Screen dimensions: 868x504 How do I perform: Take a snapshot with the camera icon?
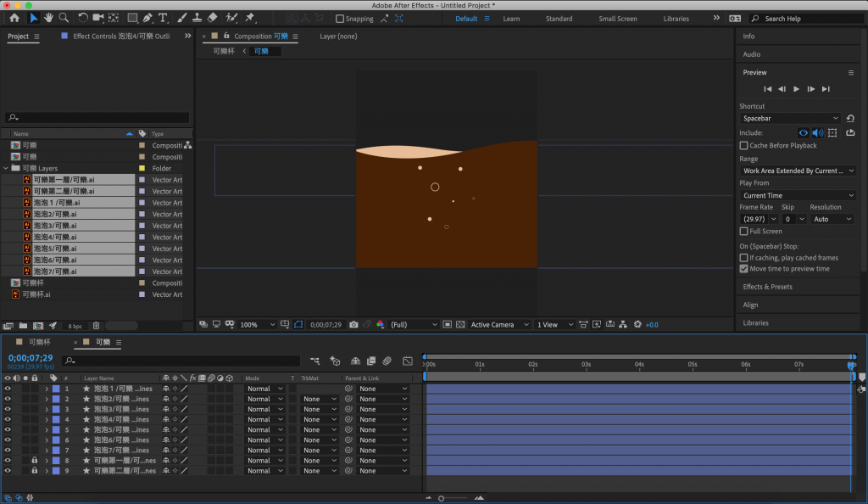354,325
